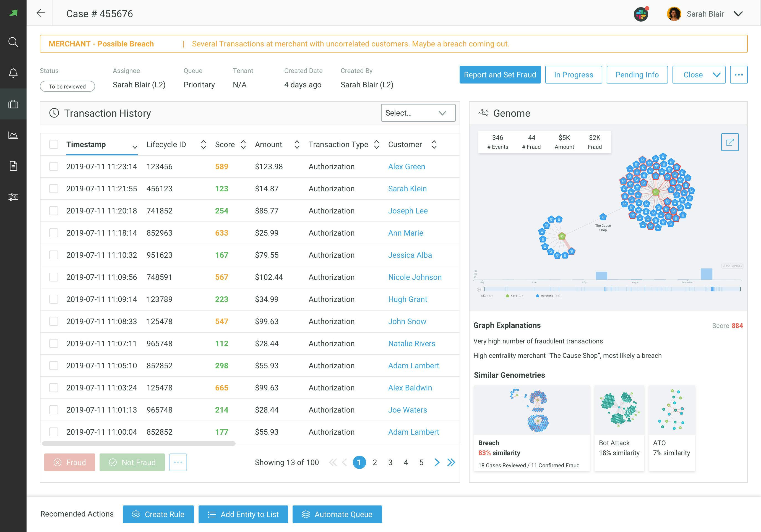
Task: Expand the Genome graph with the pop-out icon
Action: click(x=729, y=142)
